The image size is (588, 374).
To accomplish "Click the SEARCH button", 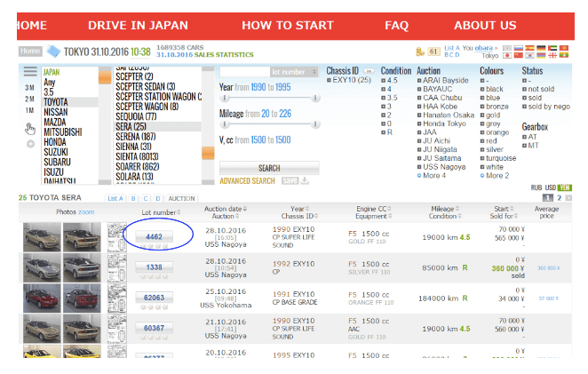I will pyautogui.click(x=269, y=168).
